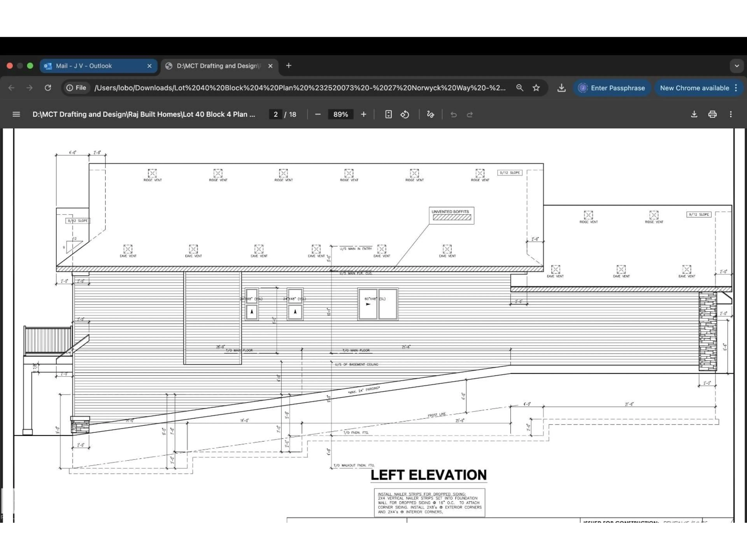Viewport: 747px width, 560px height.
Task: Open a new browser tab
Action: [x=288, y=66]
